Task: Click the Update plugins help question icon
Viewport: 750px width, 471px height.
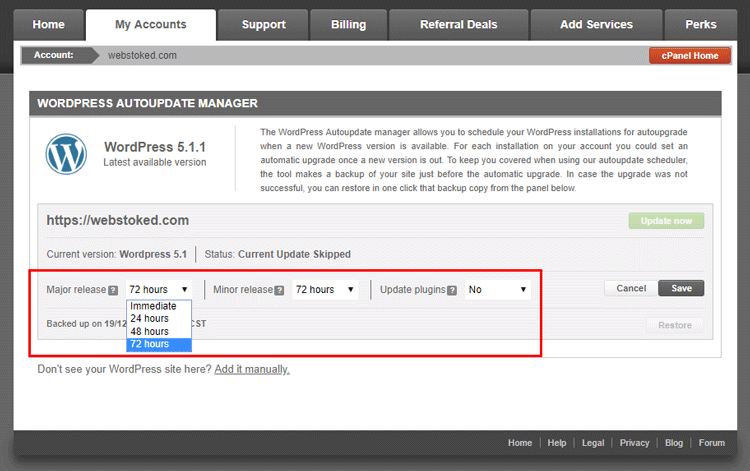Action: 452,290
